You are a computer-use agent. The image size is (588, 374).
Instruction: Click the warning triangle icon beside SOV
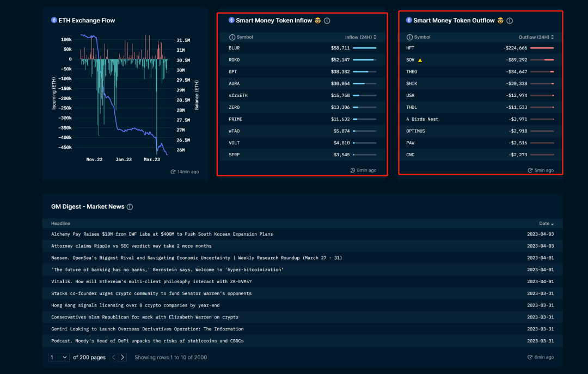tap(420, 60)
